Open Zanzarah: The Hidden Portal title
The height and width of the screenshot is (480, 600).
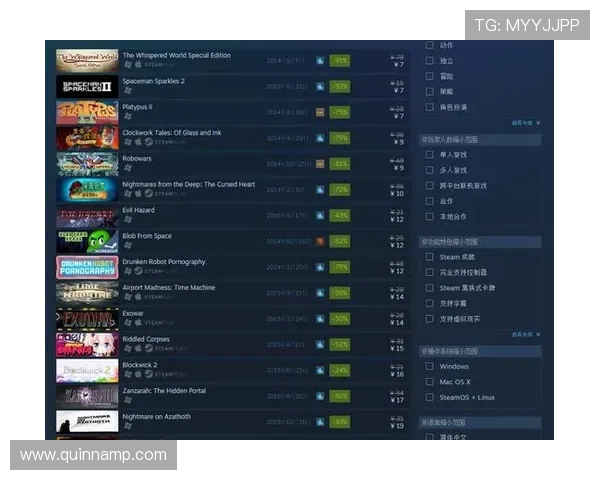click(164, 391)
